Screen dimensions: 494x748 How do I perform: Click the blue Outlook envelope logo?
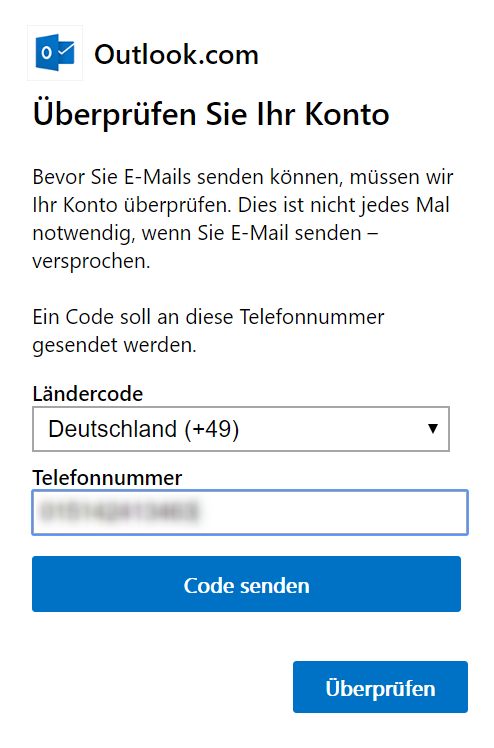(x=55, y=52)
